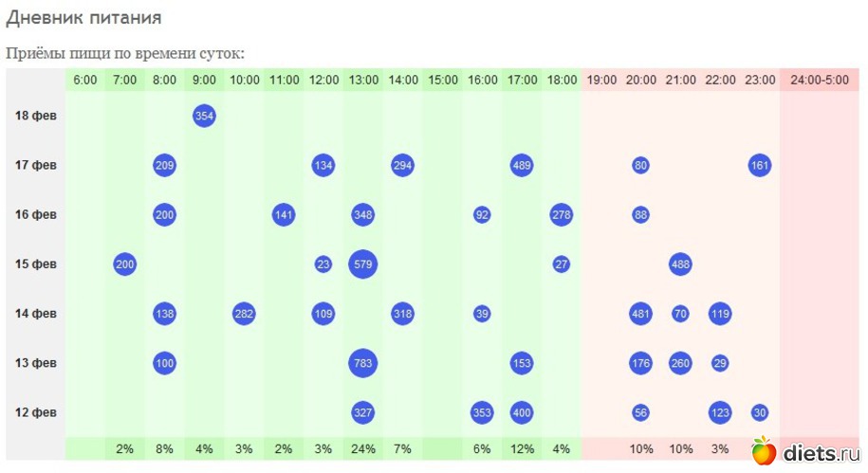Click the 24% summary cell
The image size is (868, 473).
pyautogui.click(x=363, y=448)
